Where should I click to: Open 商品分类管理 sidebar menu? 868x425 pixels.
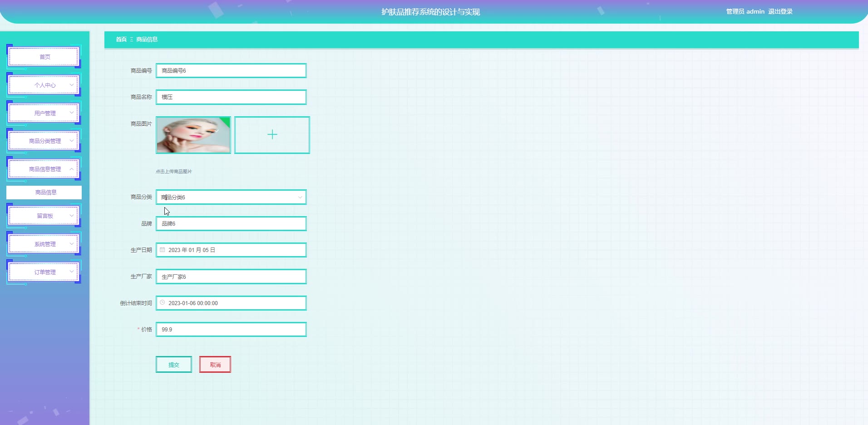tap(44, 141)
